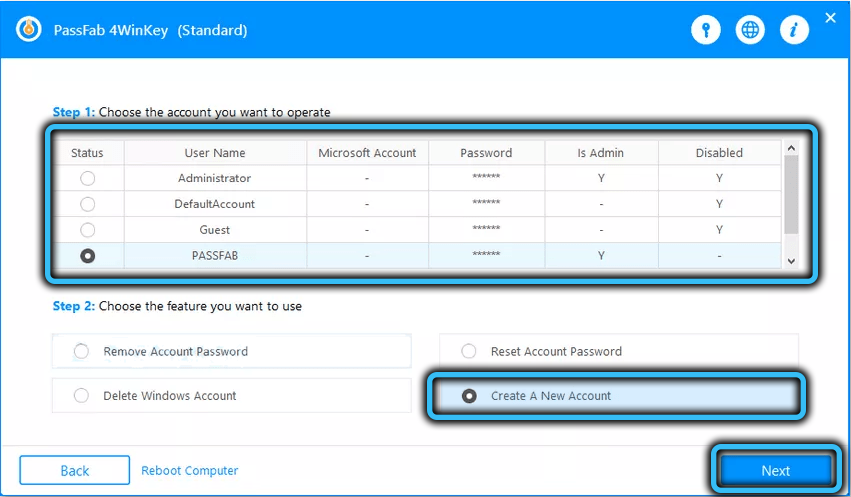The image size is (851, 497).
Task: Choose Remove Account Password option
Action: point(82,352)
